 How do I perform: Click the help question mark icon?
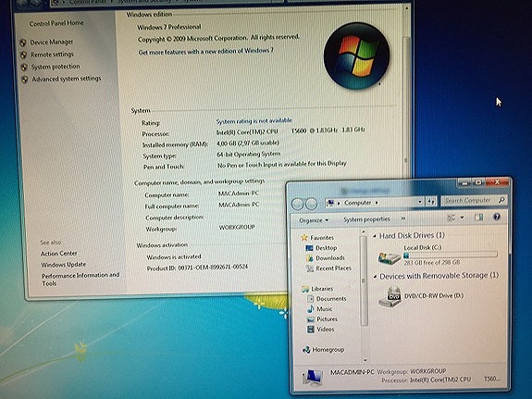[x=497, y=217]
